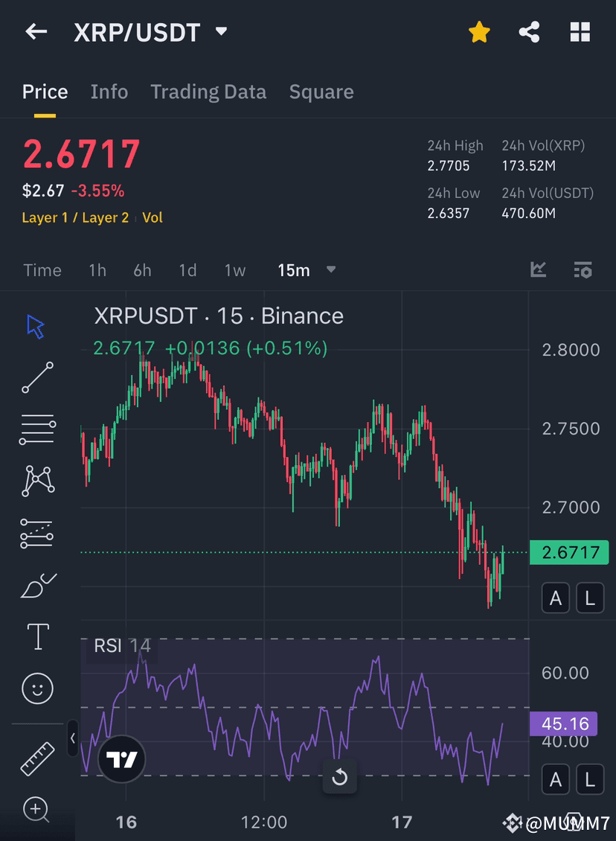Tap the RSI 14 indicator legend
Screen dimensions: 616x841
(122, 646)
